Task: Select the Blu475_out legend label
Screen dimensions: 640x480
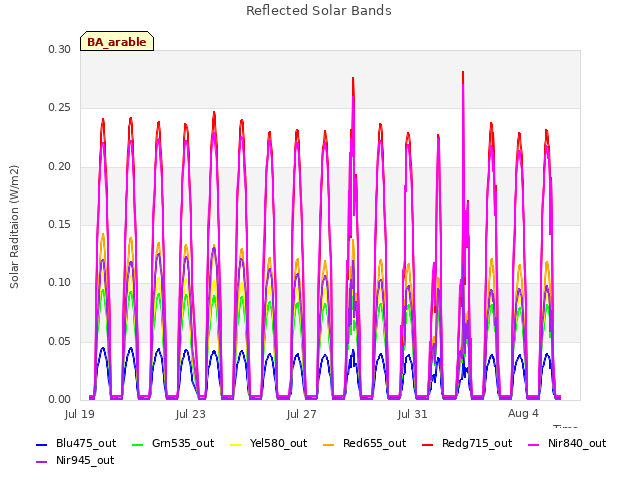Action: (x=86, y=443)
